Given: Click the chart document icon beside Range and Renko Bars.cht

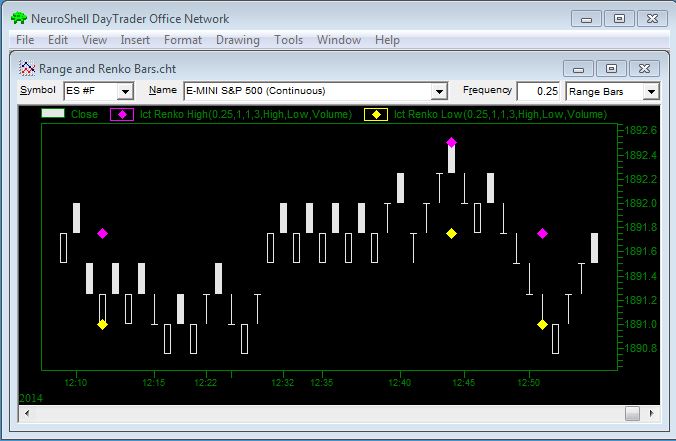Looking at the screenshot, I should pyautogui.click(x=27, y=68).
